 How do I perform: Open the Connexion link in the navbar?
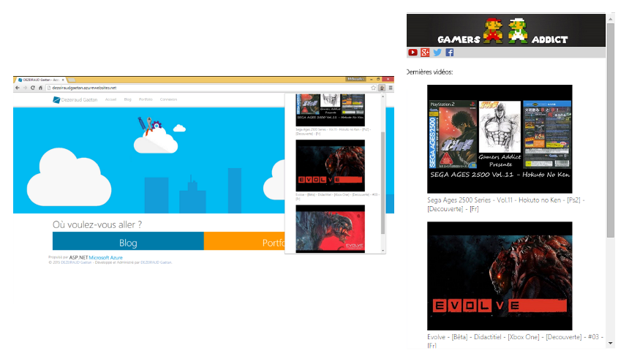click(168, 99)
